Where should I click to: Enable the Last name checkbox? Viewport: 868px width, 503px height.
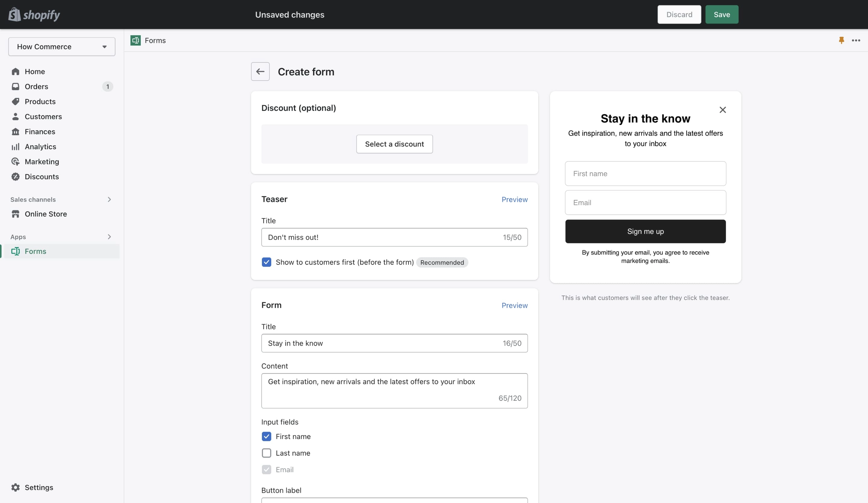coord(266,453)
